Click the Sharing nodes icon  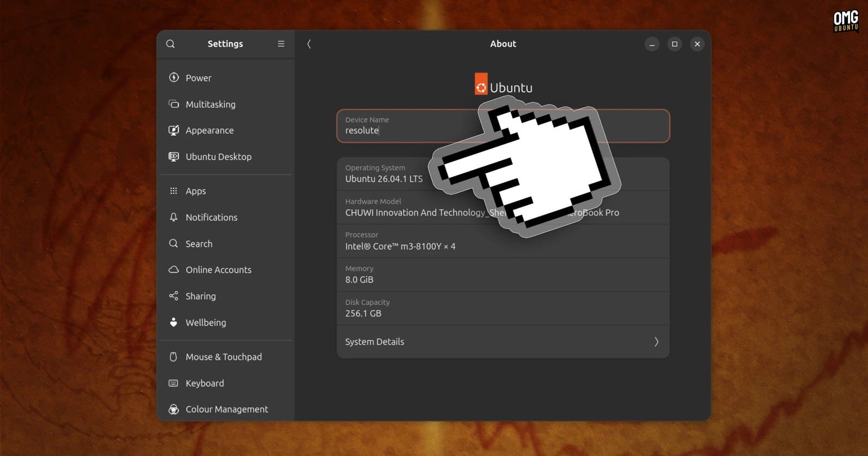coord(174,296)
